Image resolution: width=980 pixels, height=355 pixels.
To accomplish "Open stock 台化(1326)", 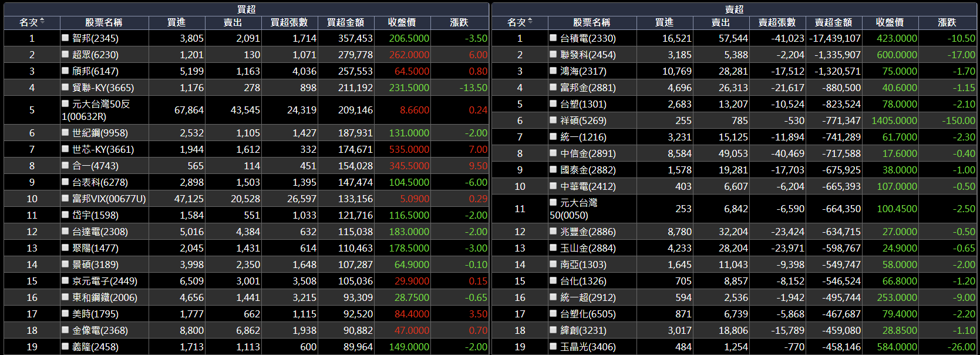I will 583,281.
